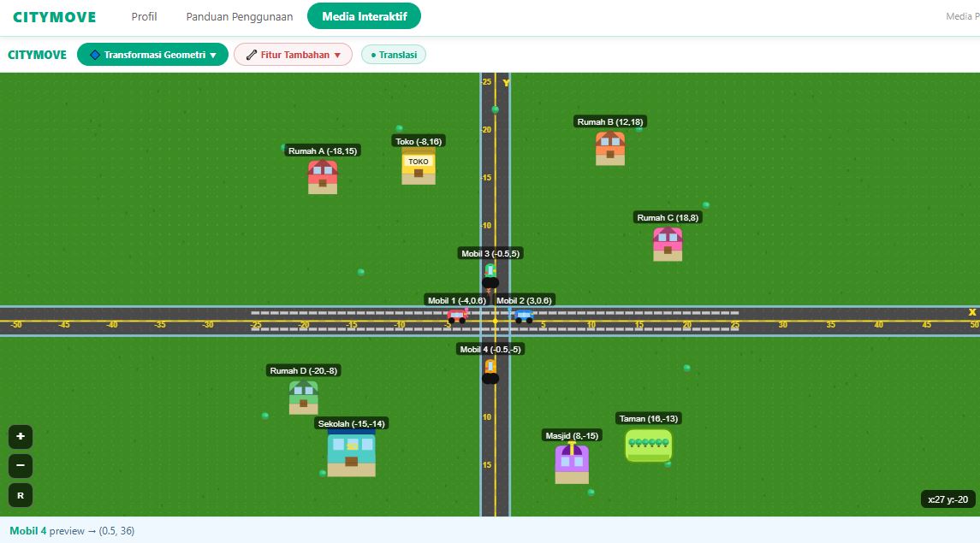
Task: Click the Mobil 3 (-0.5,5) label
Action: point(490,253)
